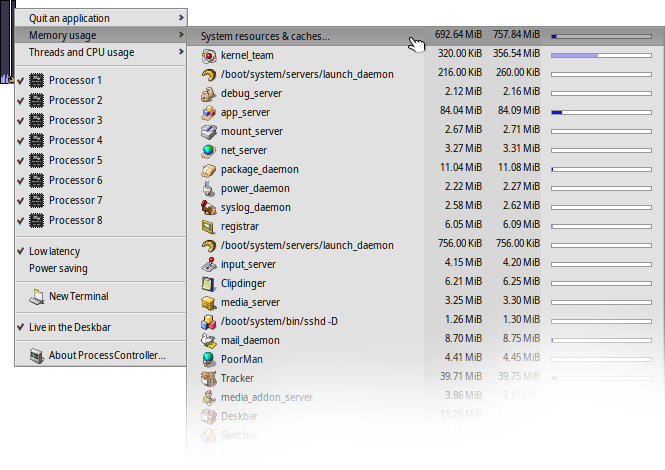Disable Processor 2
This screenshot has height=470, width=665.
pos(21,101)
